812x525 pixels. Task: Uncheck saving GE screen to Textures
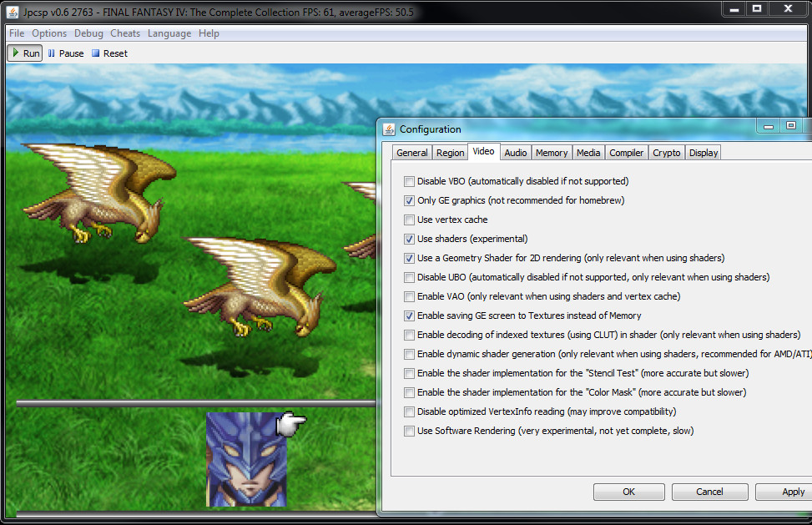(409, 316)
